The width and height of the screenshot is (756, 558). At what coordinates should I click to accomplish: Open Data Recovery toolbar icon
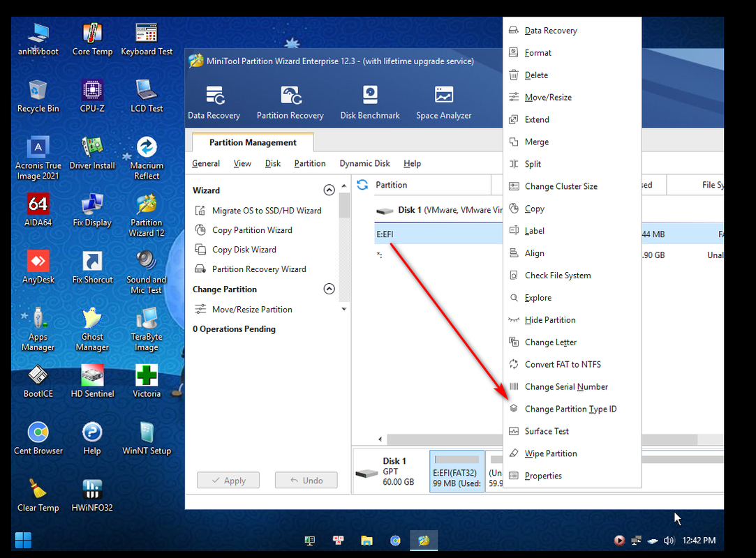tap(214, 103)
